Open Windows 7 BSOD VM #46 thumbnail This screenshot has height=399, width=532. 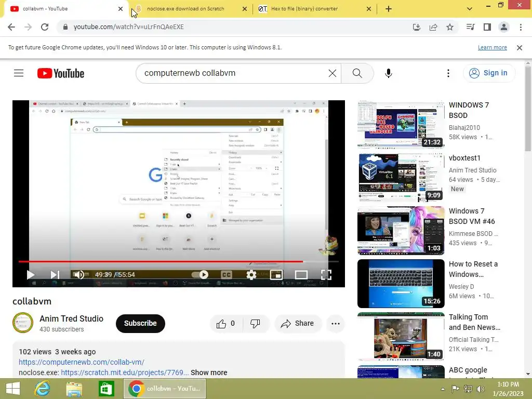(x=401, y=230)
